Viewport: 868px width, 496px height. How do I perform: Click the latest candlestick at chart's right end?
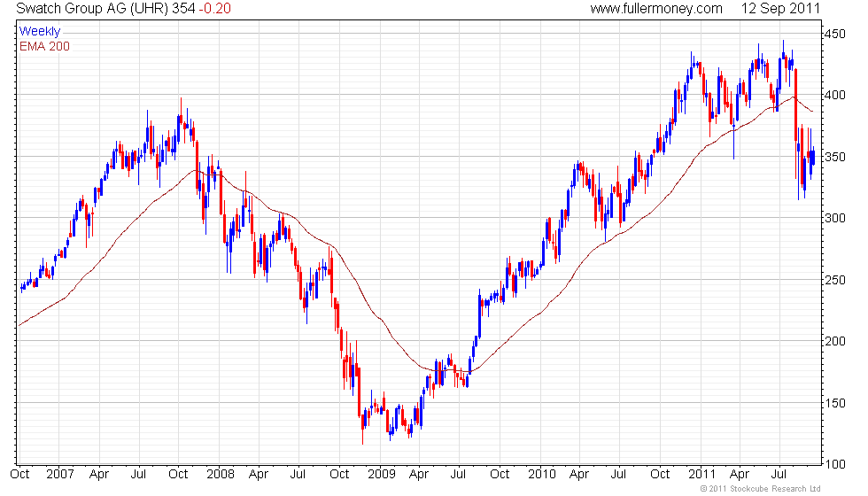813,158
